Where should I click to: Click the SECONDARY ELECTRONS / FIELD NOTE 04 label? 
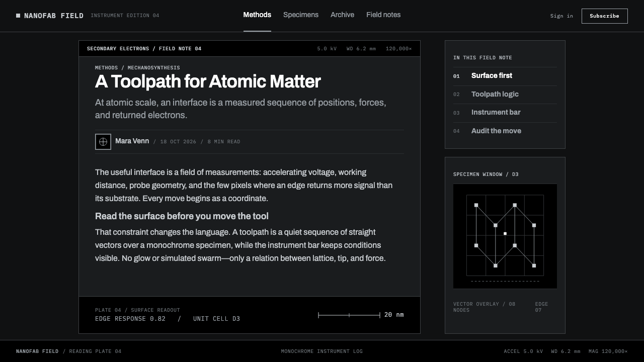tap(144, 49)
